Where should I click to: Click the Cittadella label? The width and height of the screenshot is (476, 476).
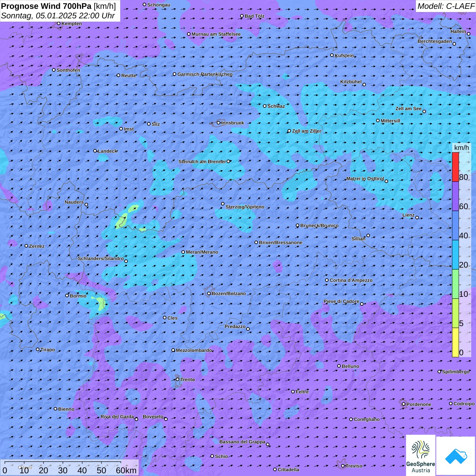tap(288, 470)
